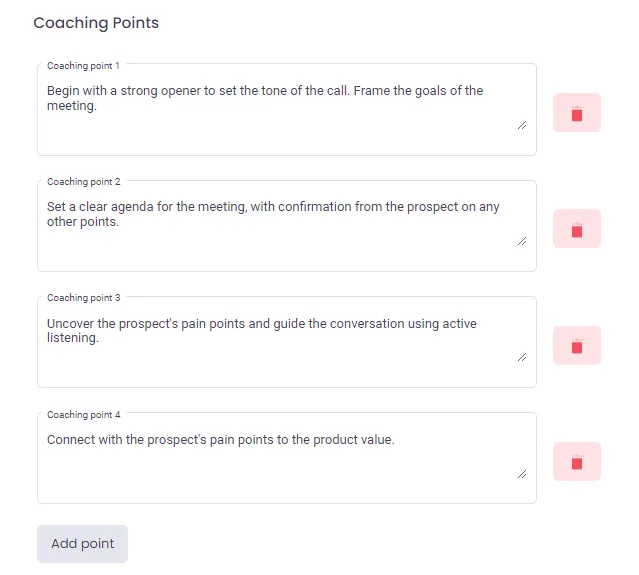Delete coaching point 2 with trash icon

click(577, 229)
